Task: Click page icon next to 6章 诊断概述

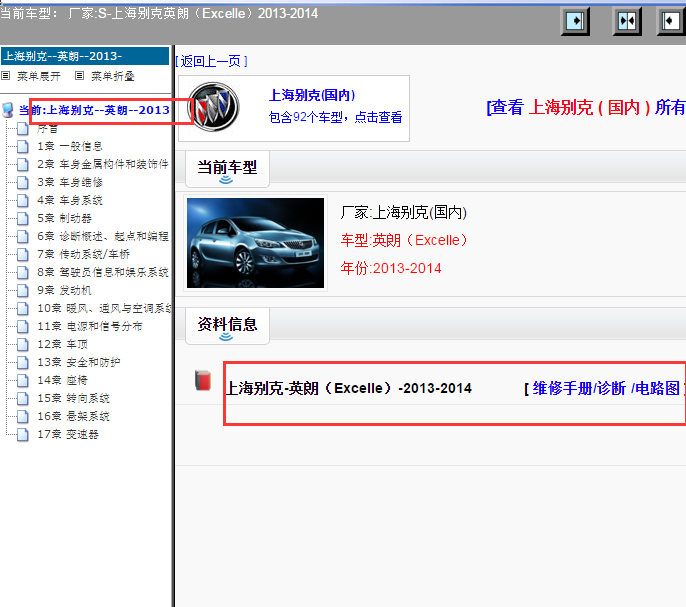Action: pos(23,236)
